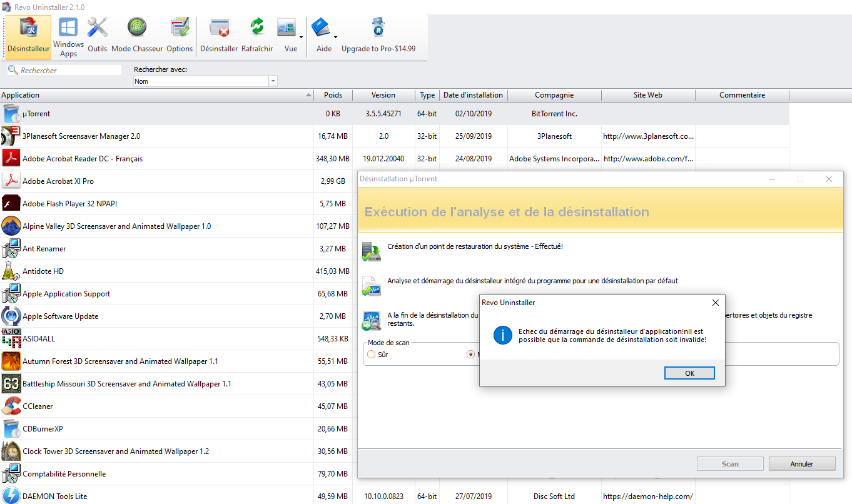852x504 pixels.
Task: Click the Adobe Acrobat Reader DC icon
Action: pyautogui.click(x=11, y=159)
